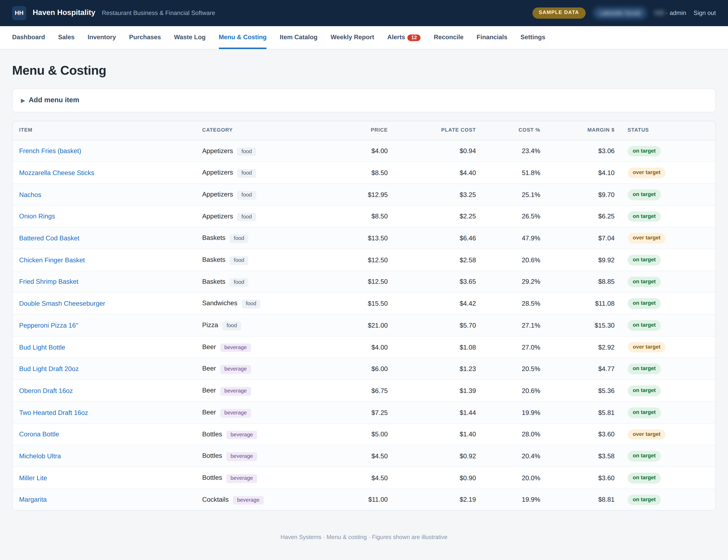Open Fried Shrimp Basket item
The width and height of the screenshot is (728, 560).
49,282
